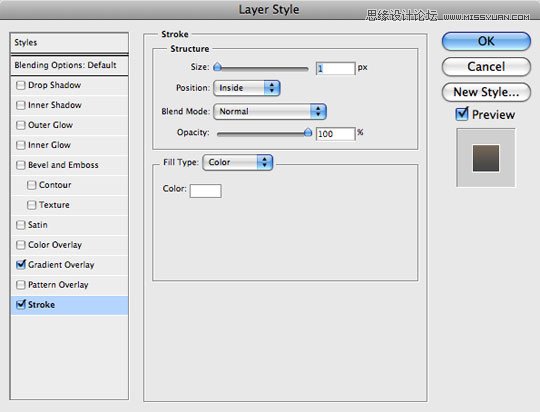Viewport: 540px width, 412px height.
Task: Turn on the Satin checkbox
Action: 21,225
